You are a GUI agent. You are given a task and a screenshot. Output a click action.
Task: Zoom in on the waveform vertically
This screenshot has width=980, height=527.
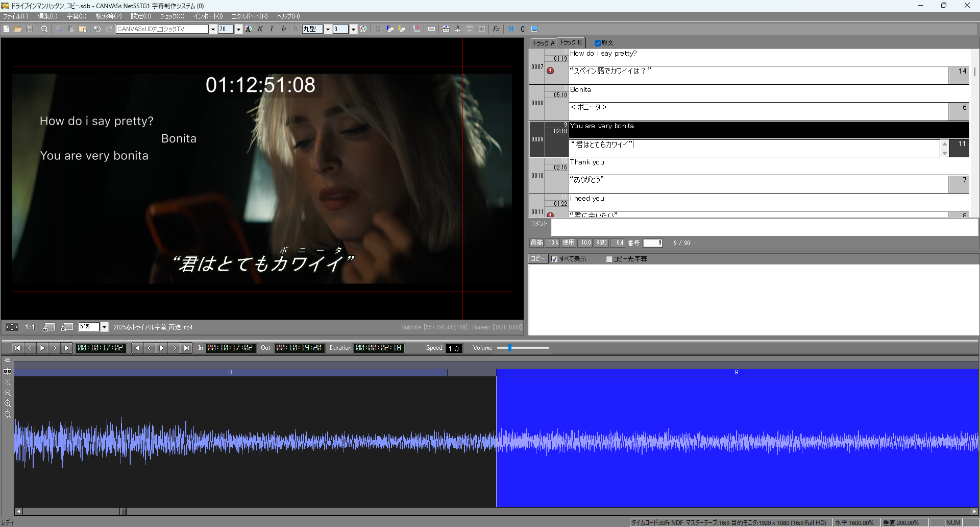point(8,403)
